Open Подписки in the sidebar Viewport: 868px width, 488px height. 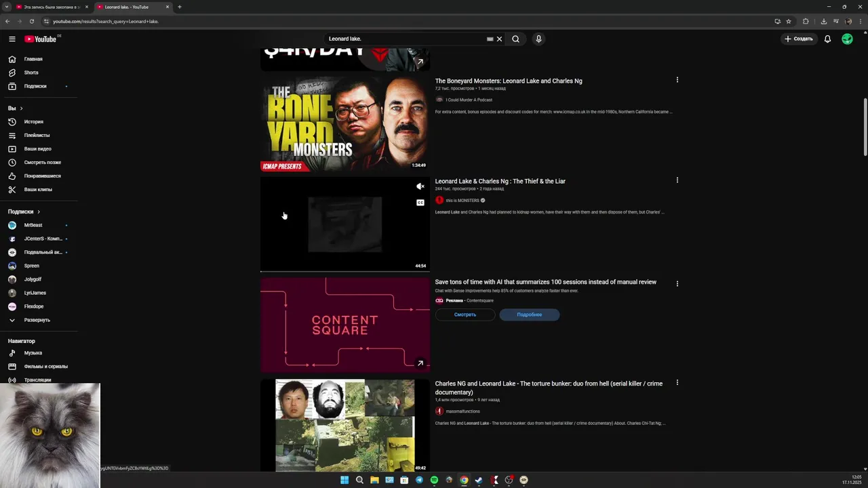pos(35,86)
